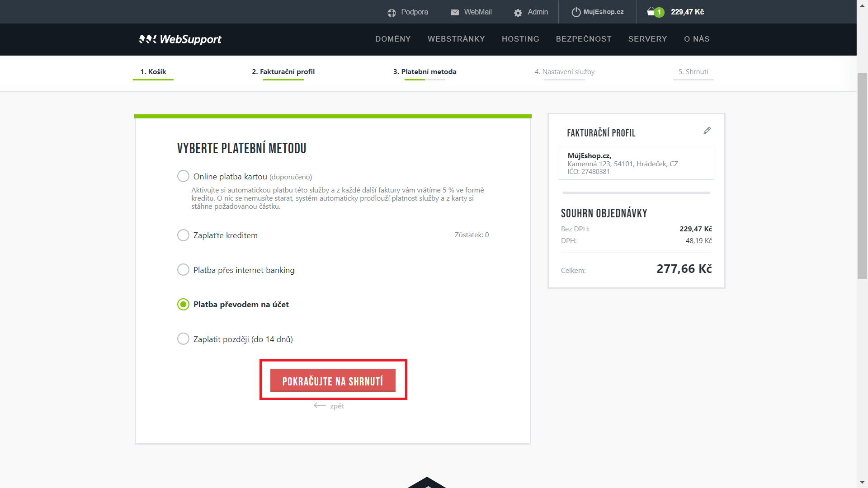
Task: Click scrollbar down arrow
Action: click(862, 483)
